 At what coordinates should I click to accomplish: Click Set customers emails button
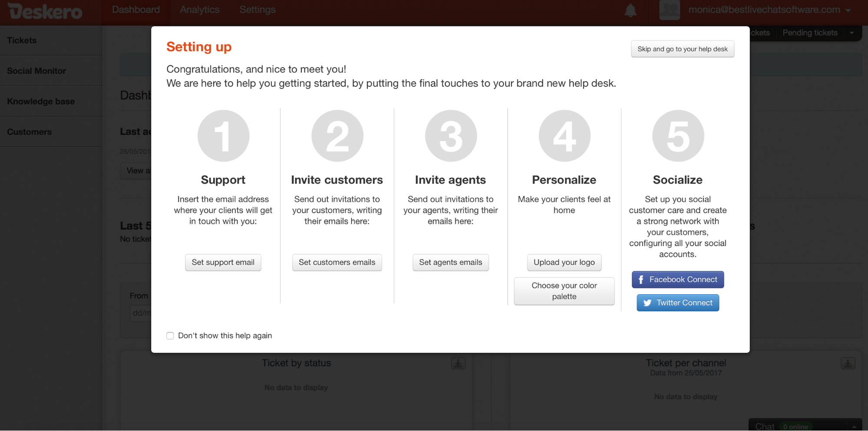click(337, 263)
